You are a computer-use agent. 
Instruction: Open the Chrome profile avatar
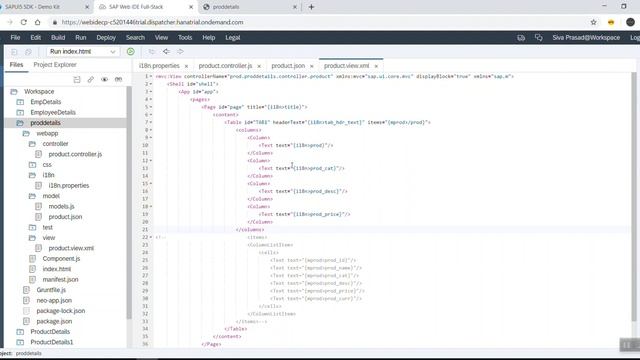coord(630,22)
